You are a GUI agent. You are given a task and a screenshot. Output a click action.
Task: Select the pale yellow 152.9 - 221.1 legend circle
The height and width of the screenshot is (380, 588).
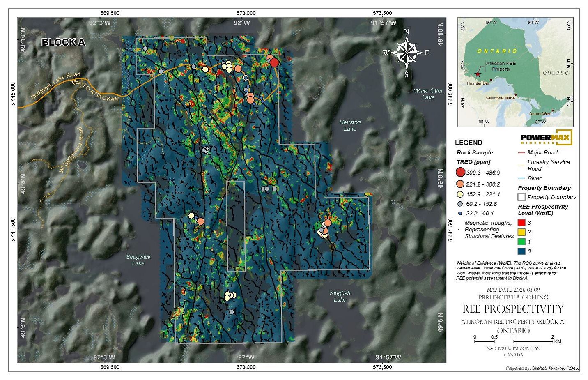pyautogui.click(x=460, y=194)
